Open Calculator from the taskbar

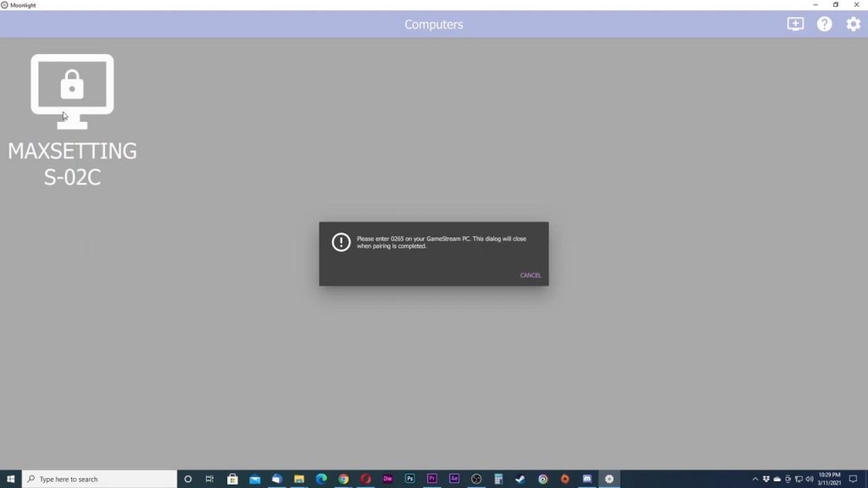coord(498,479)
